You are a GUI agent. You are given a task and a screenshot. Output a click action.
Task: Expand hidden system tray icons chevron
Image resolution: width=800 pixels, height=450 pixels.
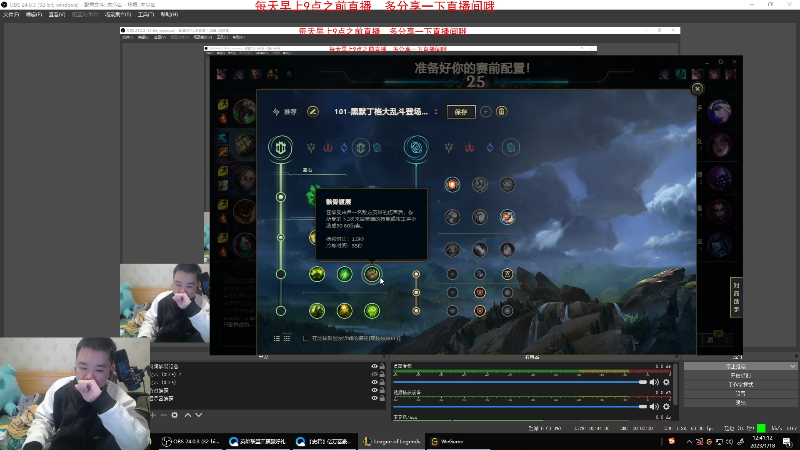pos(689,442)
